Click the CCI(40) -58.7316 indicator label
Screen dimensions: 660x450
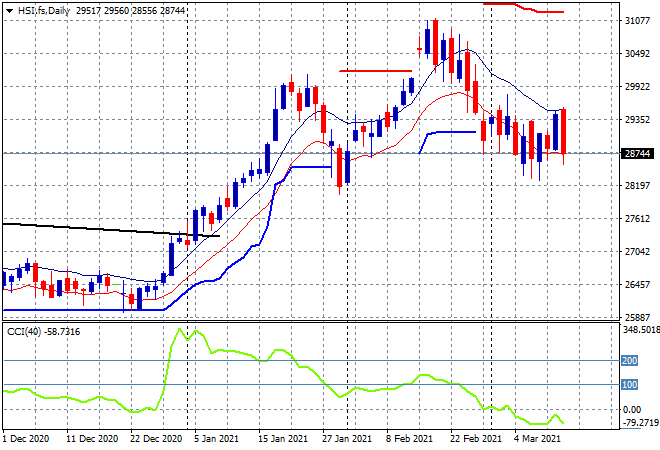coord(43,332)
